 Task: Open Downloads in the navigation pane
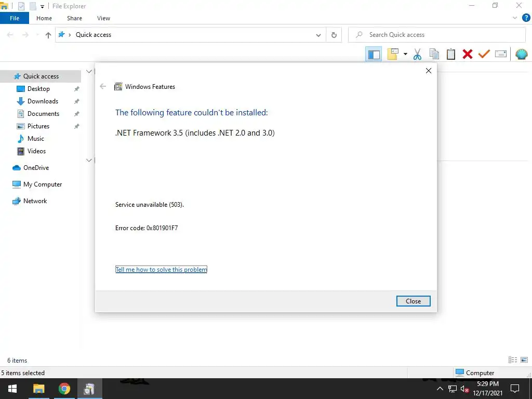tap(43, 101)
